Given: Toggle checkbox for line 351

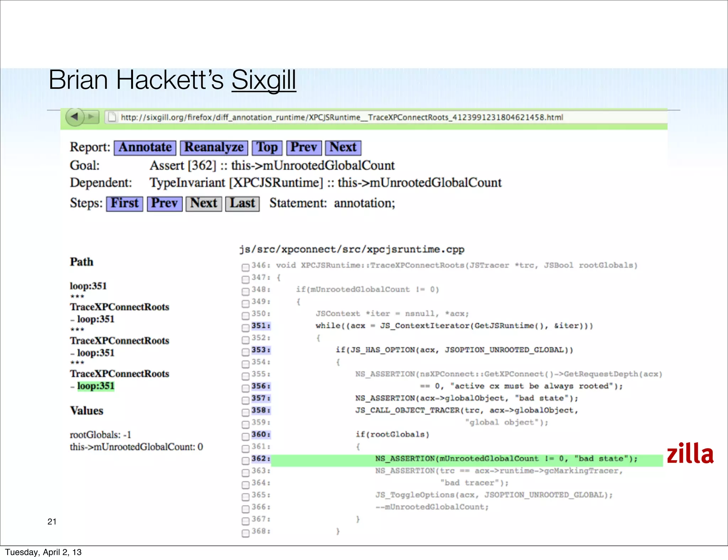Looking at the screenshot, I should [245, 328].
